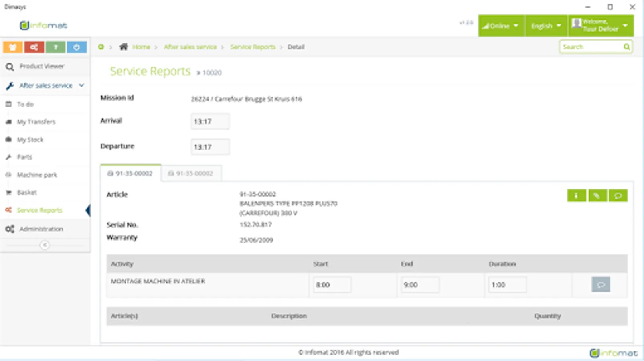Click MONTAGE MACHINE IN ATELIER activity text

(x=158, y=281)
